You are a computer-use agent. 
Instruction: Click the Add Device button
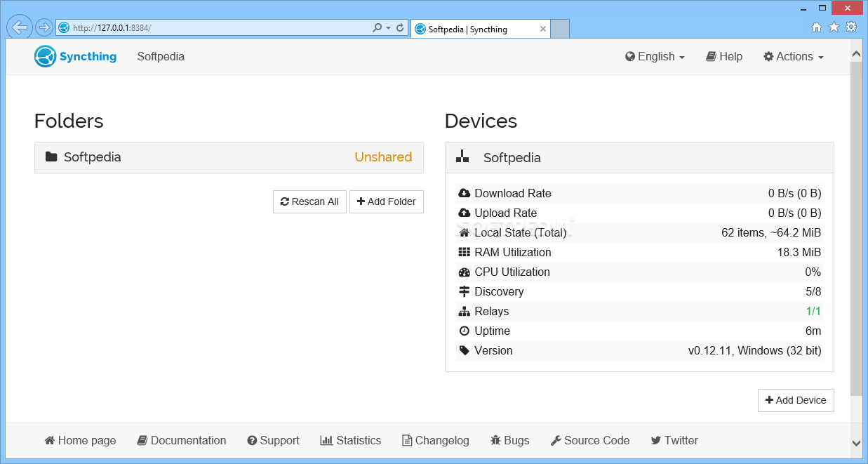pyautogui.click(x=796, y=400)
